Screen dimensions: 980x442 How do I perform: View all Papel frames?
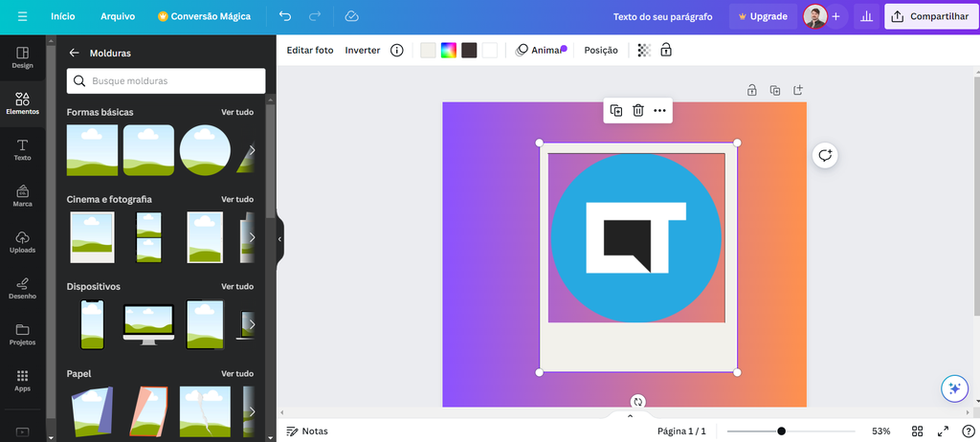237,373
